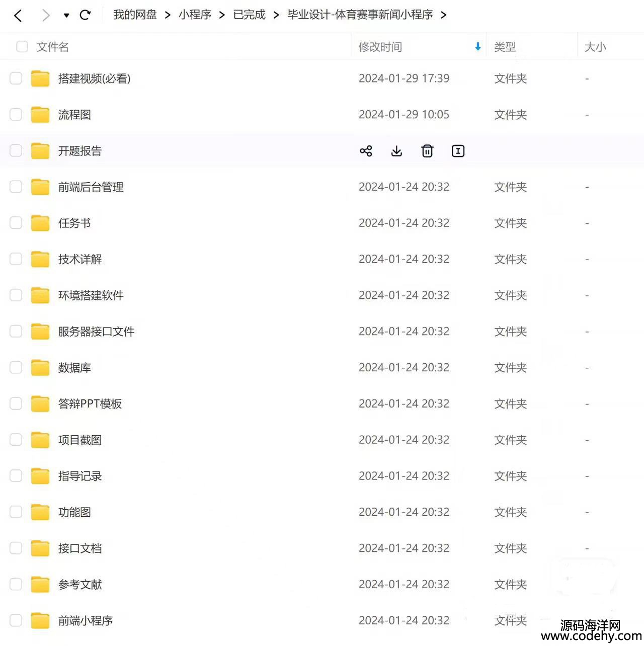Screen dimensions: 644x646
Task: Open folder name 数据库
Action: 74,368
